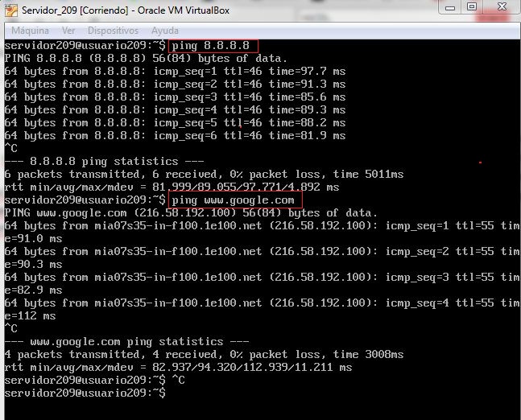This screenshot has width=521, height=420.
Task: Open the Ayuda menu
Action: (165, 31)
